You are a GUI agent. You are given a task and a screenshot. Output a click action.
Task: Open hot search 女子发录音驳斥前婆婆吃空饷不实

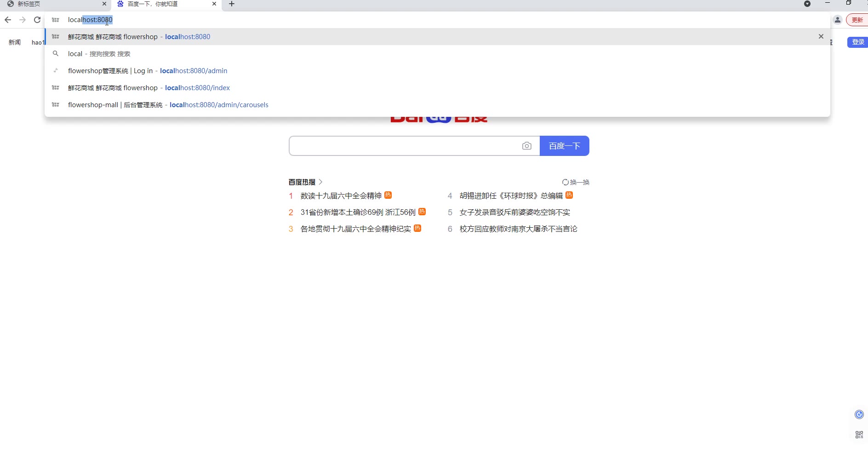pos(515,213)
